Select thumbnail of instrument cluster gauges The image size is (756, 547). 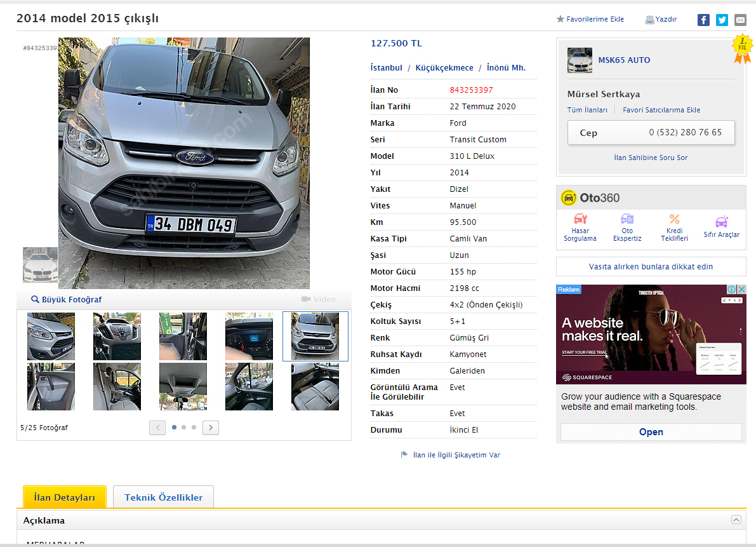point(249,336)
